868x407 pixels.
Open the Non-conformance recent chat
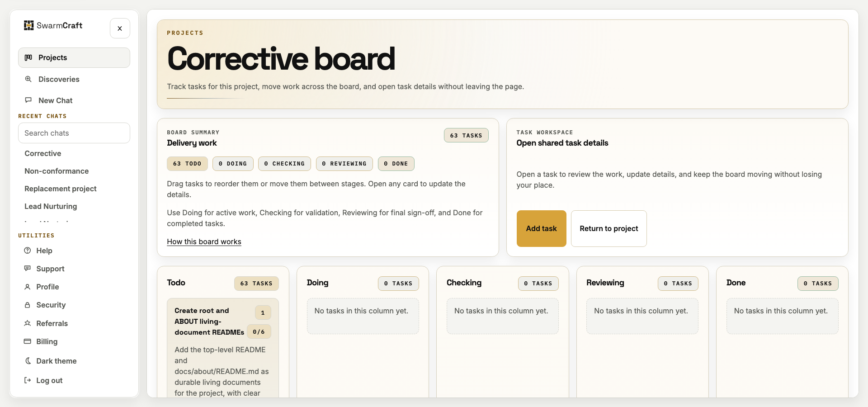57,171
